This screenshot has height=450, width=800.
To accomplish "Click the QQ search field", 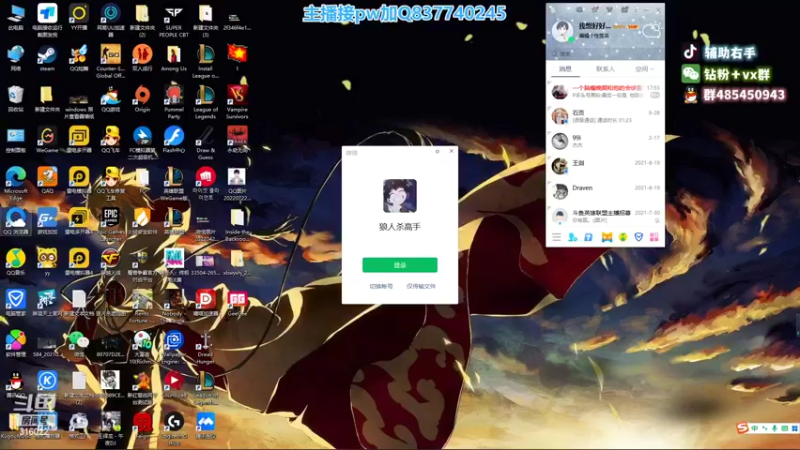I will pos(605,54).
